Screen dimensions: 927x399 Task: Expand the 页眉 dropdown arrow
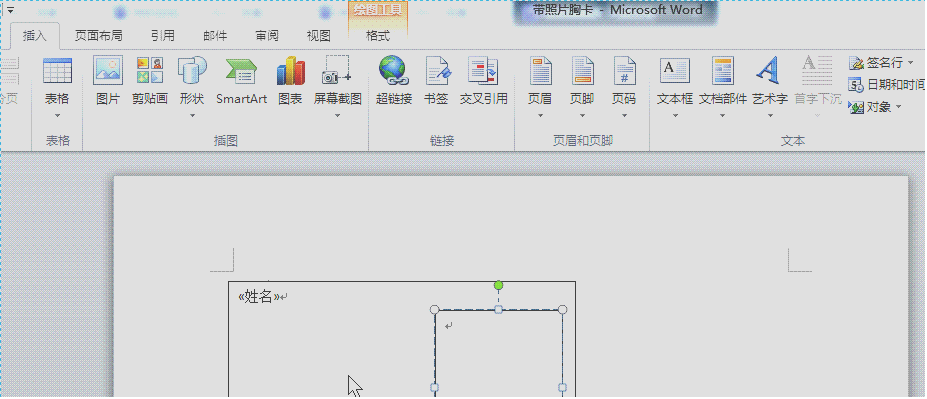pyautogui.click(x=540, y=116)
